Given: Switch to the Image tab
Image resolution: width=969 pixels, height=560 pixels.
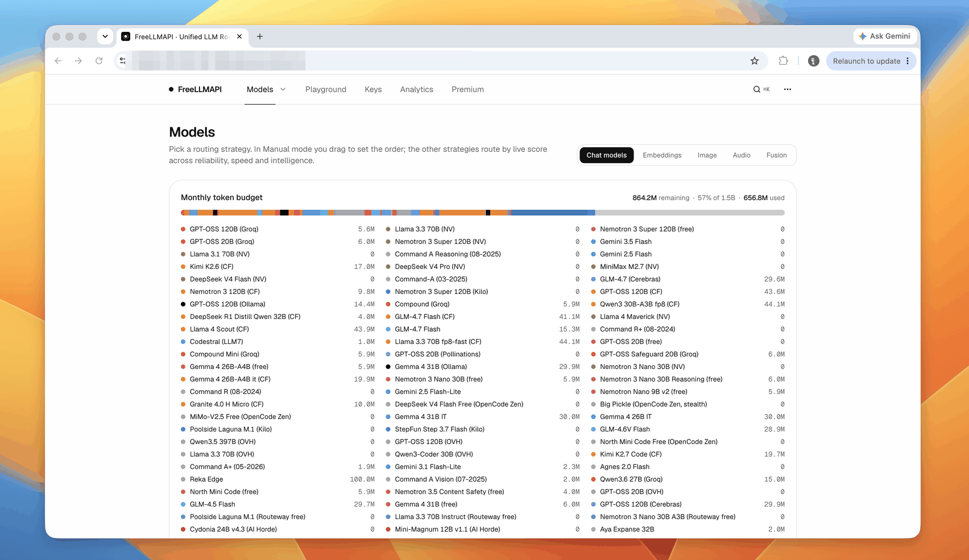Looking at the screenshot, I should (x=707, y=155).
